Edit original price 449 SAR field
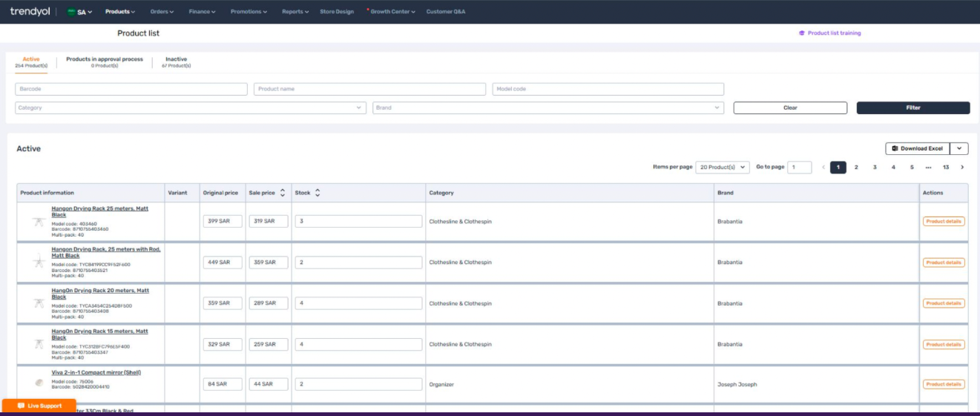Viewport: 980px width, 416px height. tap(223, 263)
